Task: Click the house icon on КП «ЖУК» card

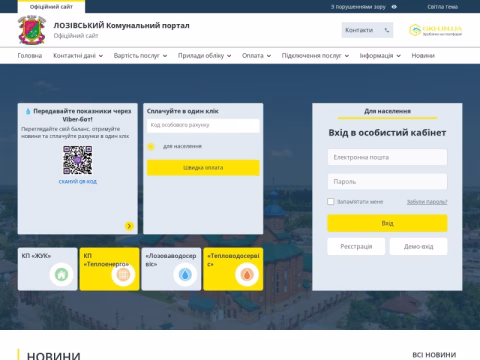Action: coord(61,275)
